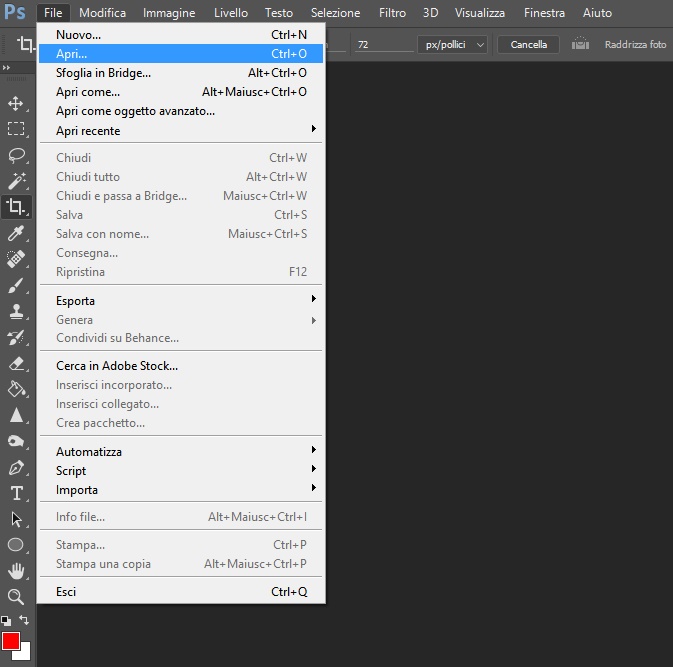Open the Aiuto menu

597,13
